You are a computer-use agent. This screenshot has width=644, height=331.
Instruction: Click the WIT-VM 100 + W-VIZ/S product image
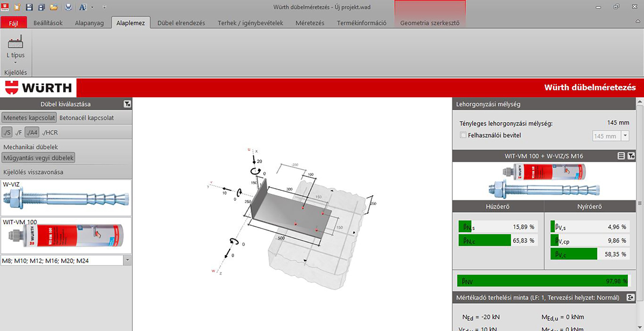(544, 181)
